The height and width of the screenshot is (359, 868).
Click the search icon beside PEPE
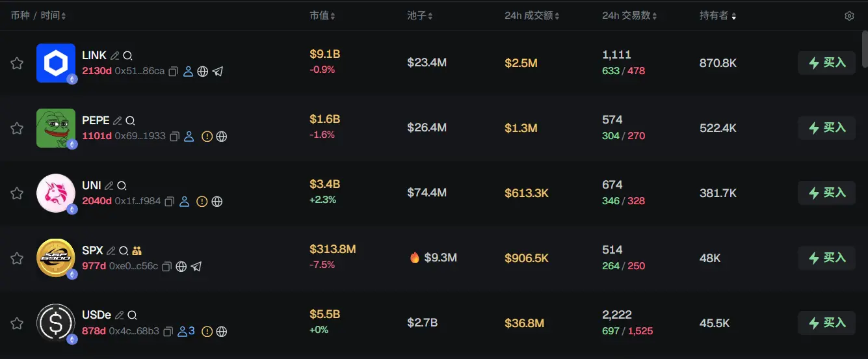click(130, 121)
